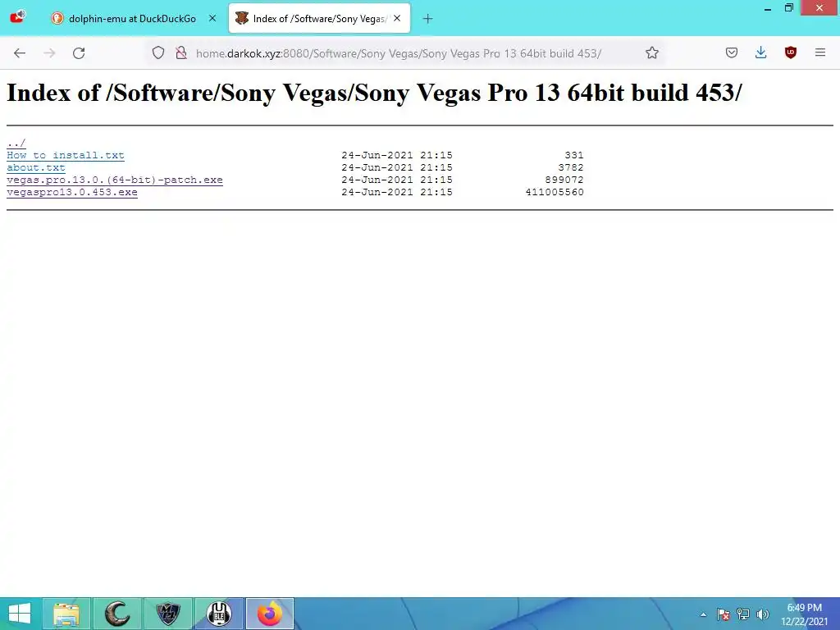Reload the page with the refresh icon
840x630 pixels.
tap(79, 53)
